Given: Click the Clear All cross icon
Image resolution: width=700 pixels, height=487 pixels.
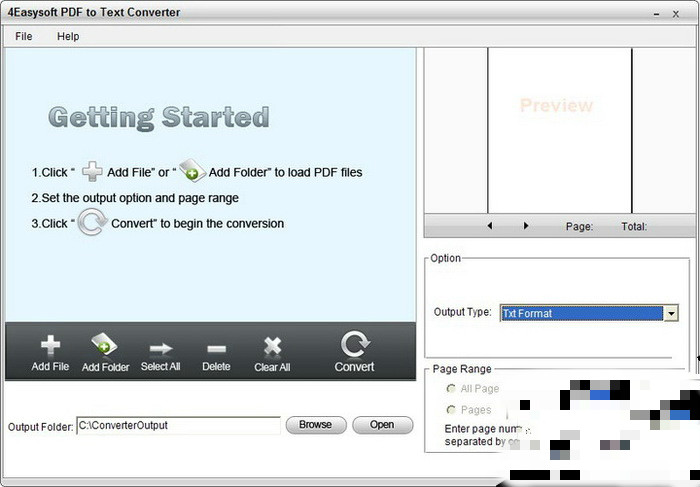Looking at the screenshot, I should point(272,346).
